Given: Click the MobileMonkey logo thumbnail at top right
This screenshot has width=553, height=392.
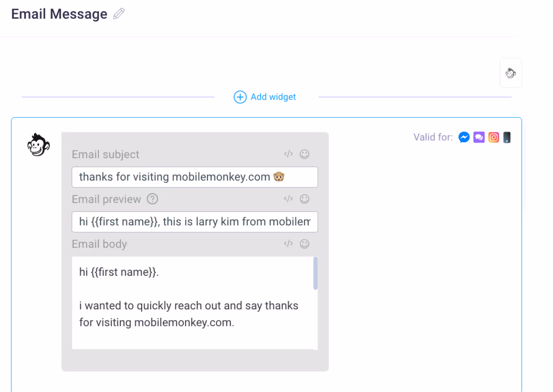Looking at the screenshot, I should (511, 72).
